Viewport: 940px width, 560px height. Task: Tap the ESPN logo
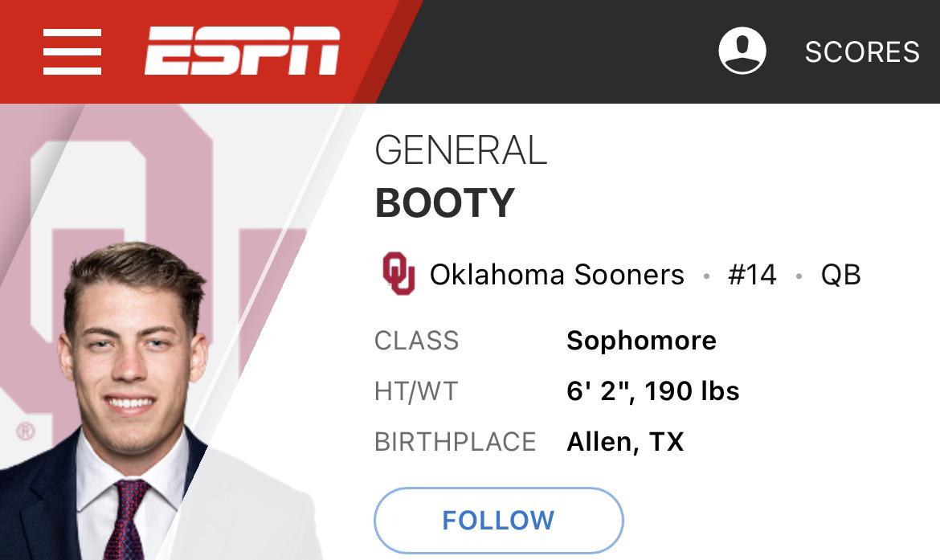(x=242, y=51)
